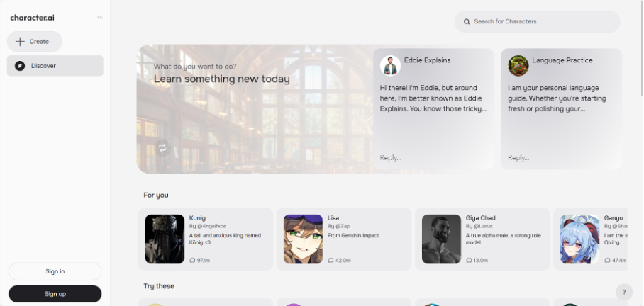Click the Discover compass icon

pyautogui.click(x=20, y=66)
